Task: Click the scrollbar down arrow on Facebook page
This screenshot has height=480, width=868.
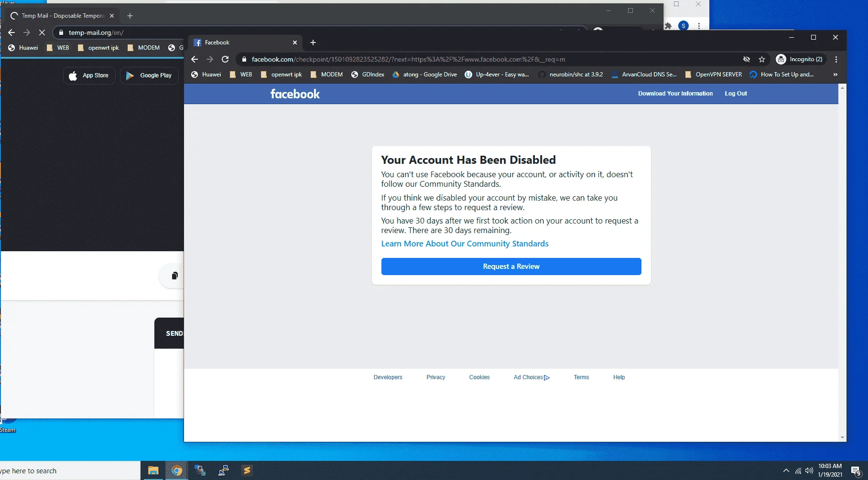Action: [x=842, y=437]
